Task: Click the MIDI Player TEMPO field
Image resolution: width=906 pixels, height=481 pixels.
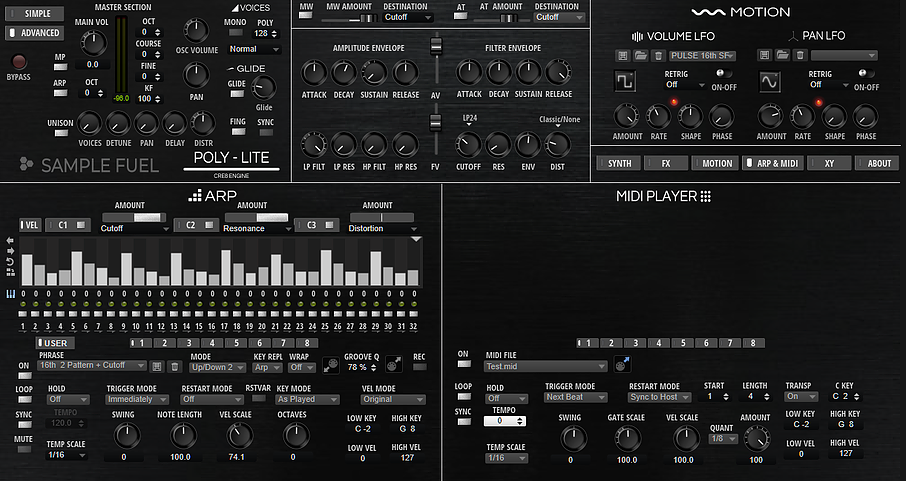Action: pyautogui.click(x=504, y=421)
